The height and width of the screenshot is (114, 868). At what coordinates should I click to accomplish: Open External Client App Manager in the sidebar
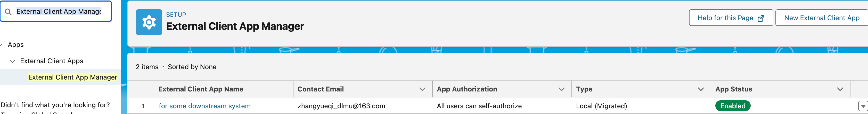(72, 77)
